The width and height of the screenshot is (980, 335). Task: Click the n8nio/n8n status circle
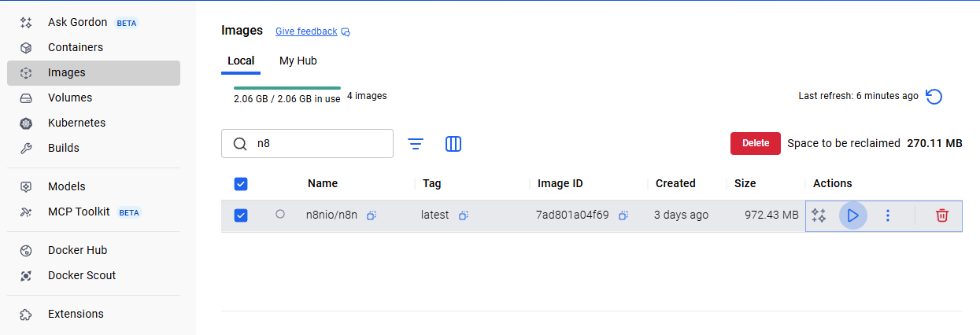click(x=280, y=214)
